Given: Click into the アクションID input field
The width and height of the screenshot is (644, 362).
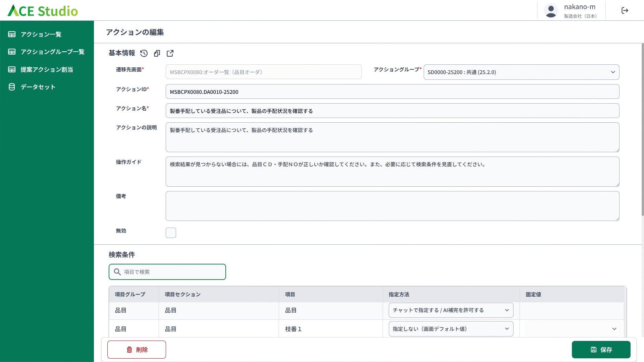Looking at the screenshot, I should [392, 92].
